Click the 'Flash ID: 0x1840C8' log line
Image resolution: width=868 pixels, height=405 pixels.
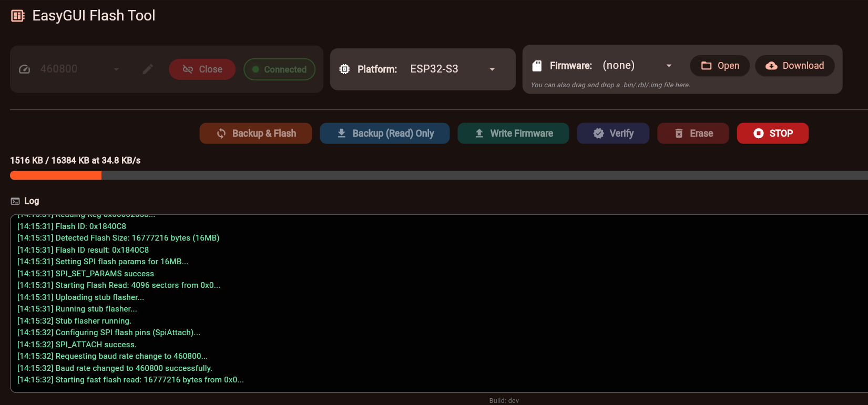pos(72,226)
